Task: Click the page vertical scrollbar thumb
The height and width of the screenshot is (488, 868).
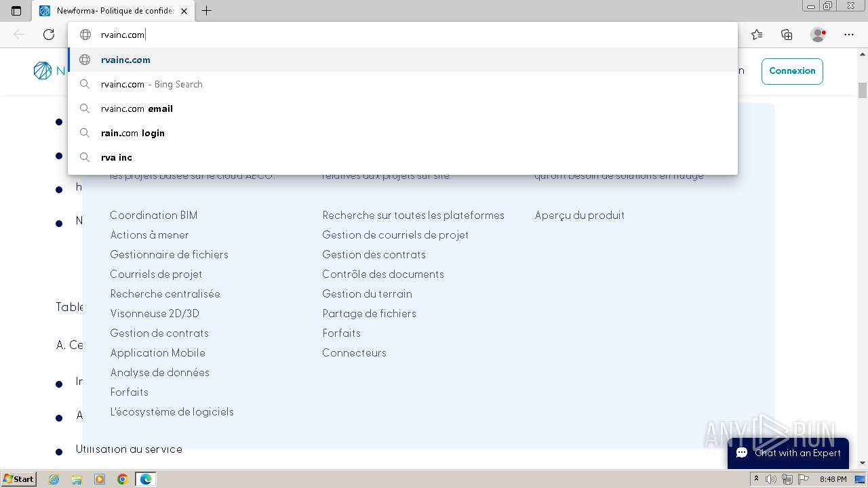Action: pos(863,90)
